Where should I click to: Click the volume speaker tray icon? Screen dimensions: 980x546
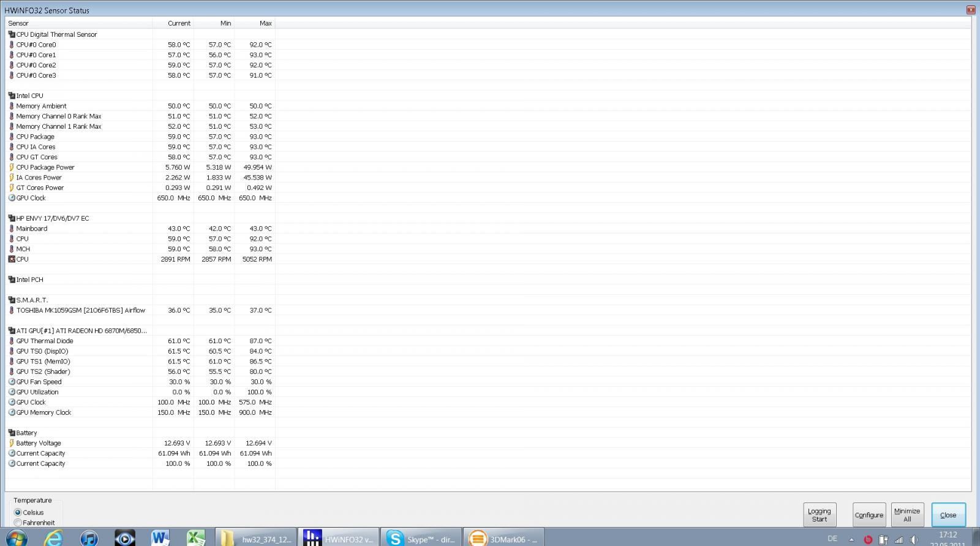(914, 540)
